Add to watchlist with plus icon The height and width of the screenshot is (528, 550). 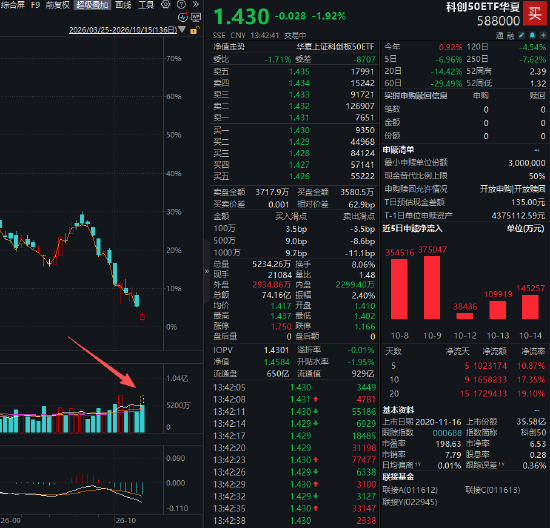(543, 35)
